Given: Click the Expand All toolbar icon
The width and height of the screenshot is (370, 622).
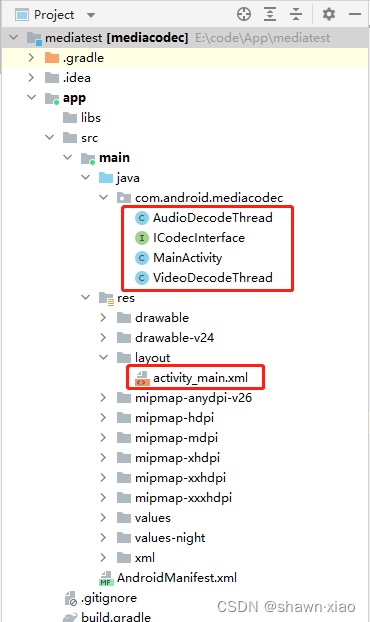Looking at the screenshot, I should (x=270, y=14).
